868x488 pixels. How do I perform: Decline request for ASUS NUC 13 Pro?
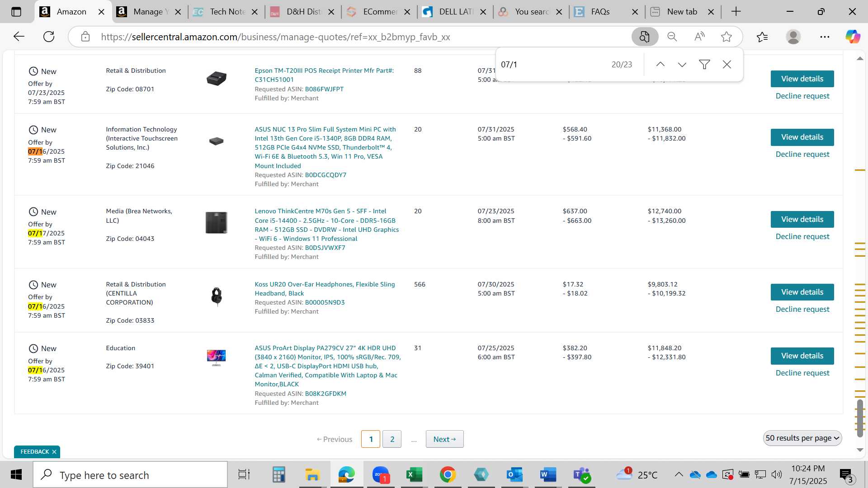point(802,154)
